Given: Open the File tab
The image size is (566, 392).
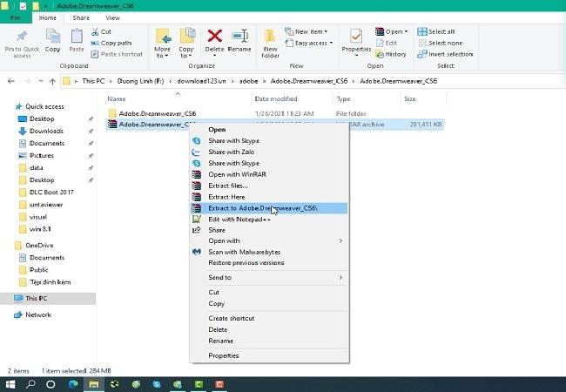Looking at the screenshot, I should tap(16, 17).
